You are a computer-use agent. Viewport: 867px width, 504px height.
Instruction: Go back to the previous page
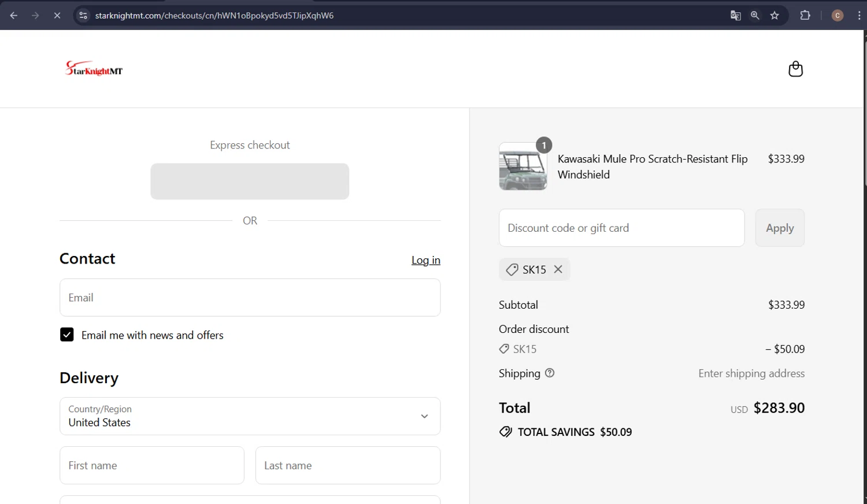[x=14, y=16]
